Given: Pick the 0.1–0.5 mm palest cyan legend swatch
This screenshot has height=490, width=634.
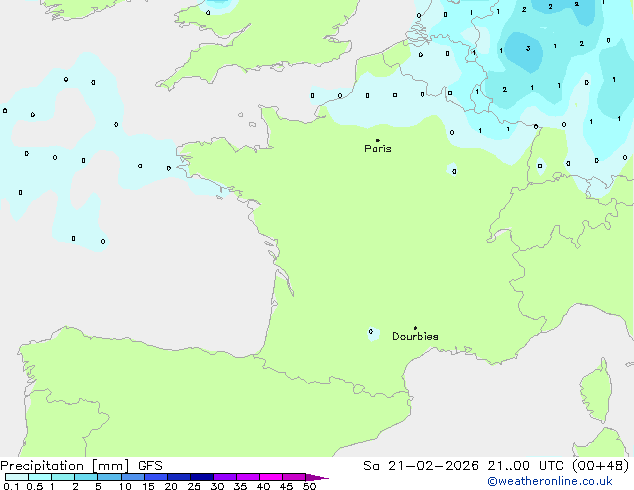Looking at the screenshot, I should tap(17, 477).
